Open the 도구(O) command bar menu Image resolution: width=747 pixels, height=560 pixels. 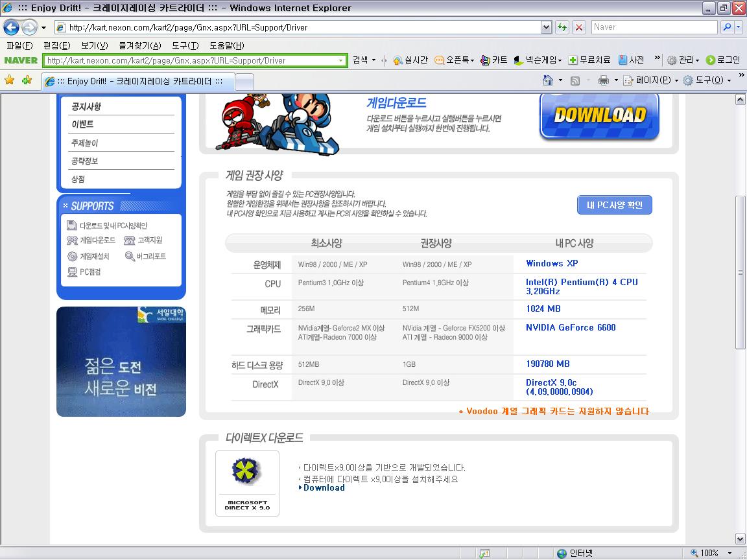tap(707, 80)
